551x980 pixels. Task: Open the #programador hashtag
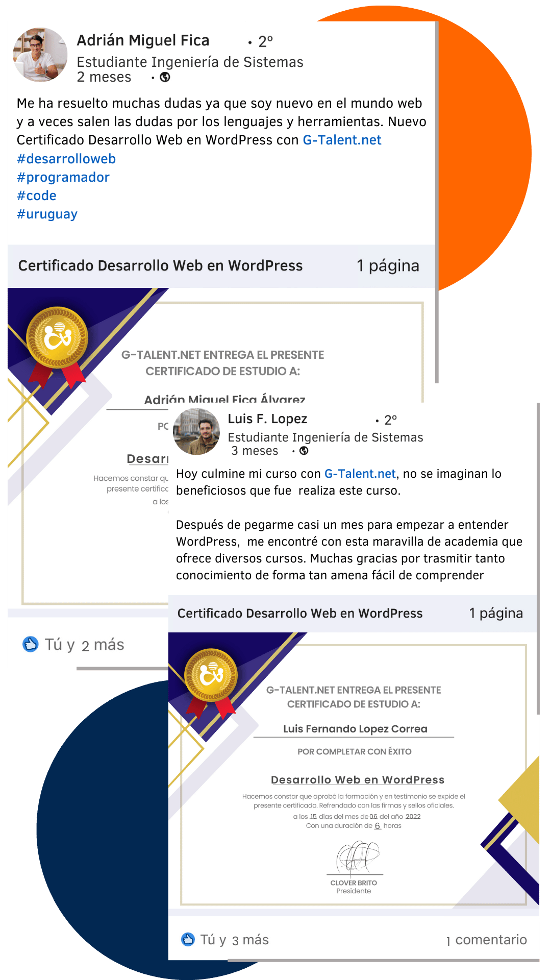[63, 177]
